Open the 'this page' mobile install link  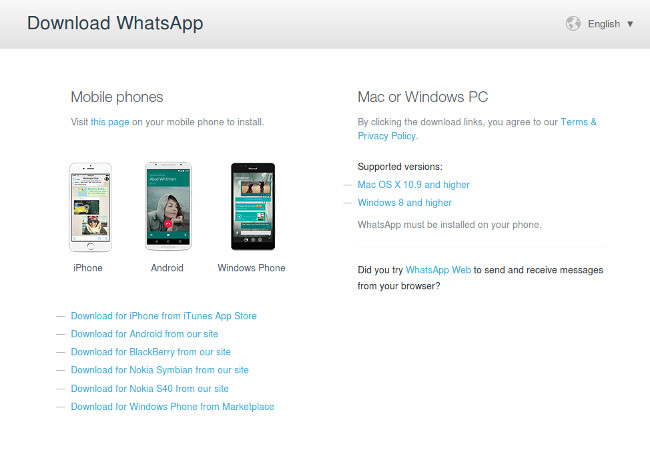coord(110,122)
